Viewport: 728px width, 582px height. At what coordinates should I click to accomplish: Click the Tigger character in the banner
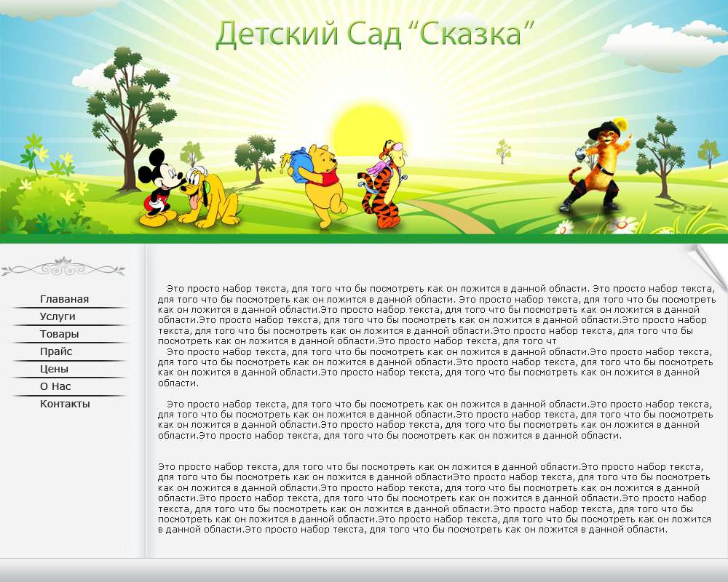[384, 185]
